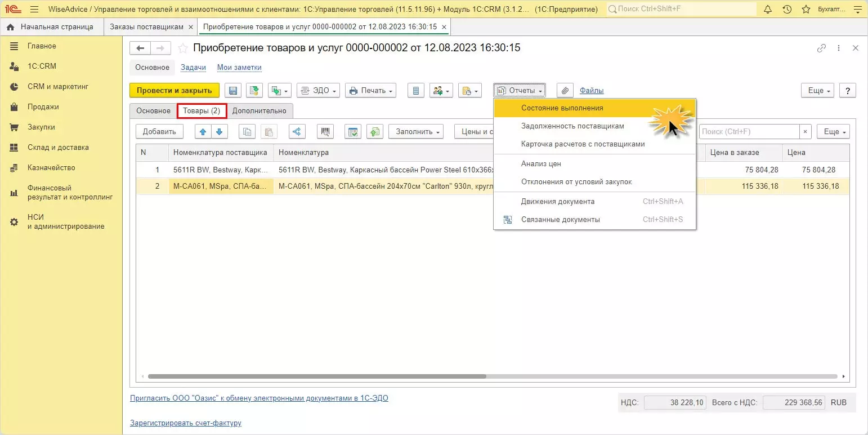Click the paperclip attach files icon

point(565,91)
